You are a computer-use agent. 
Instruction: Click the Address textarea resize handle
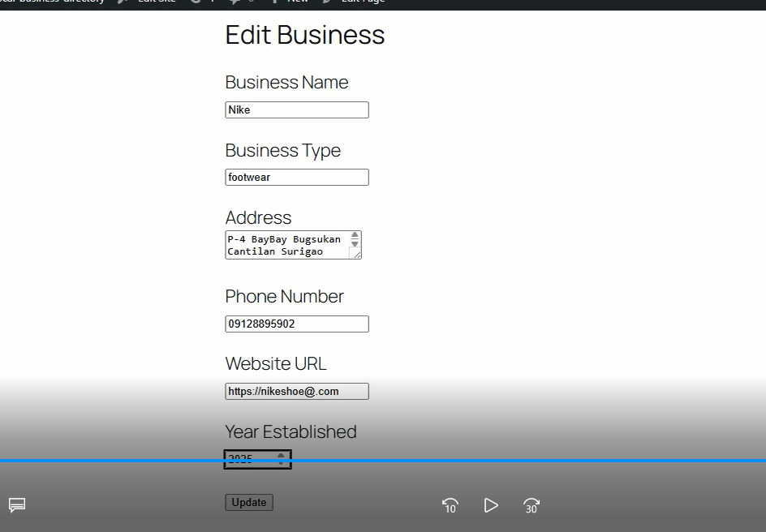(x=355, y=254)
